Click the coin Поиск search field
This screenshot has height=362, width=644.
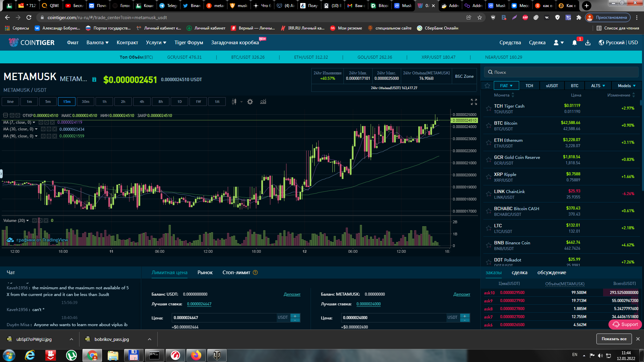coord(561,72)
